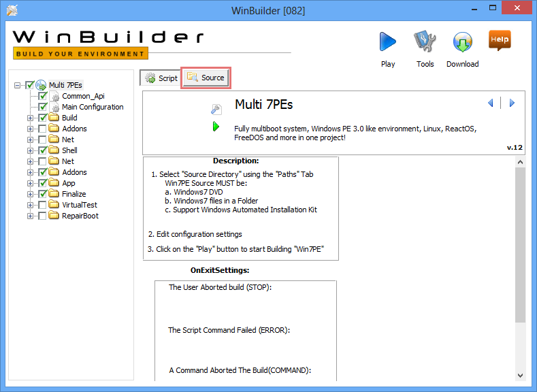This screenshot has height=392, width=537.
Task: Click '2. Edit configuration settings' text
Action: coord(195,234)
